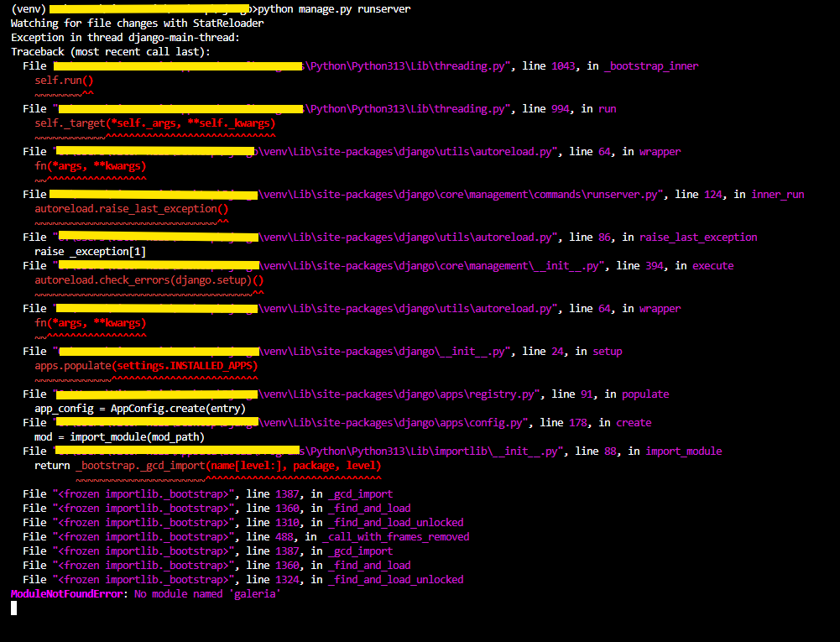Click the 'autoreload.raise_last_exception()' code line

(131, 209)
